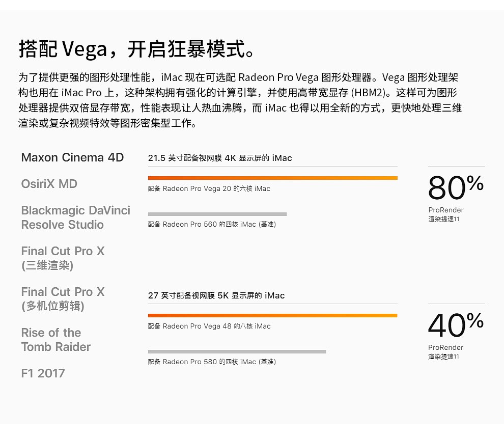The image size is (504, 437).
Task: Select Final Cut Pro X (多机位剪辑) tab
Action: coord(63,299)
